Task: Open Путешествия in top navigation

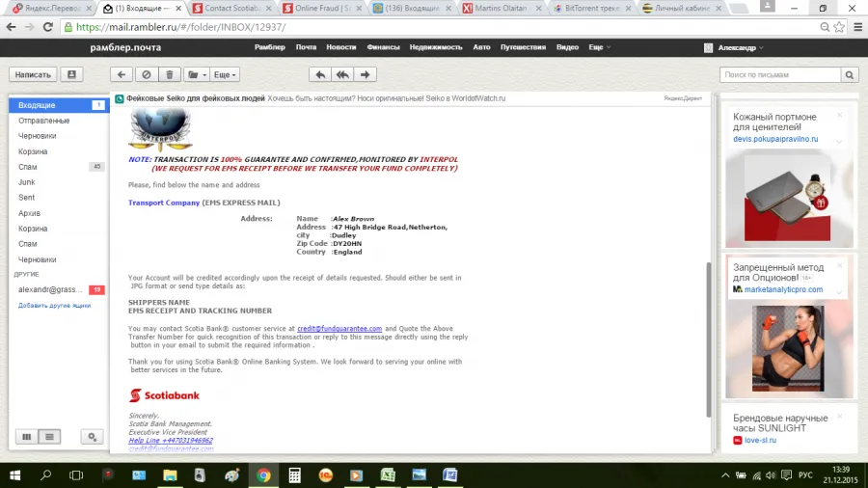Action: point(523,47)
